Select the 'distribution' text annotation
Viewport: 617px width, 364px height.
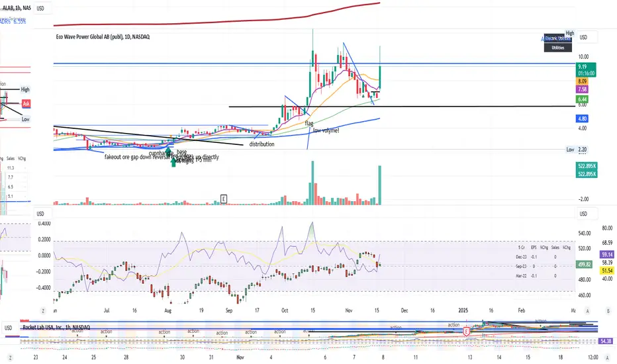(x=261, y=144)
